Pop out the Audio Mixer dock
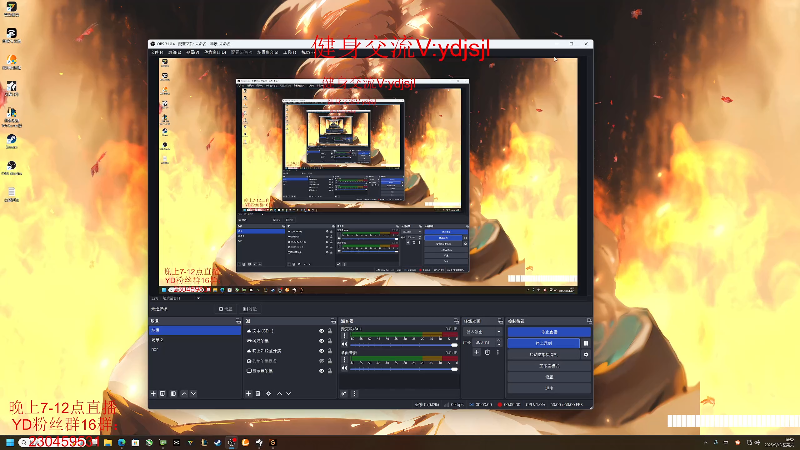This screenshot has height=450, width=800. click(x=456, y=321)
